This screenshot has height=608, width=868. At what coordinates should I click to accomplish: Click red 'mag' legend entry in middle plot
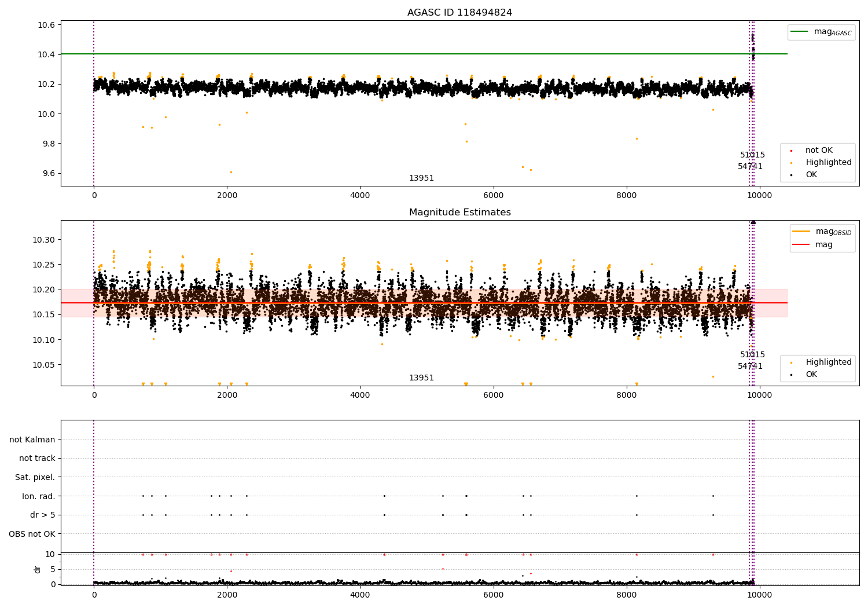[x=823, y=245]
